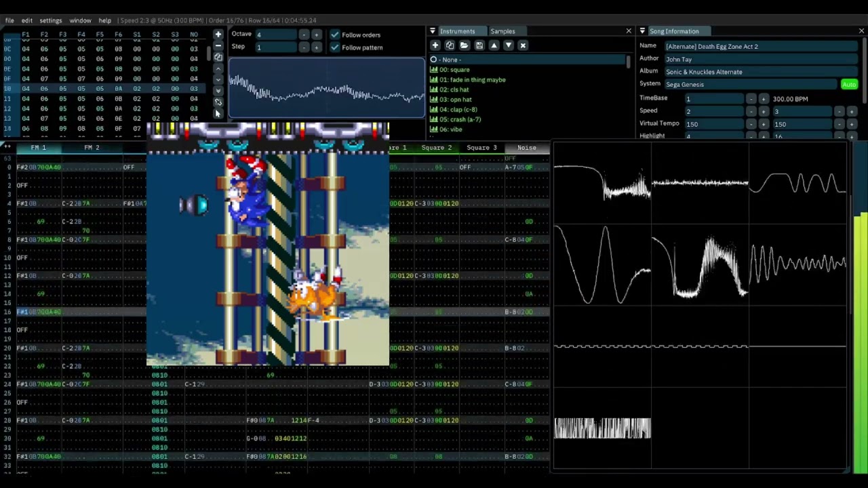The image size is (868, 488).
Task: Click the Square 2 channel header
Action: point(436,148)
